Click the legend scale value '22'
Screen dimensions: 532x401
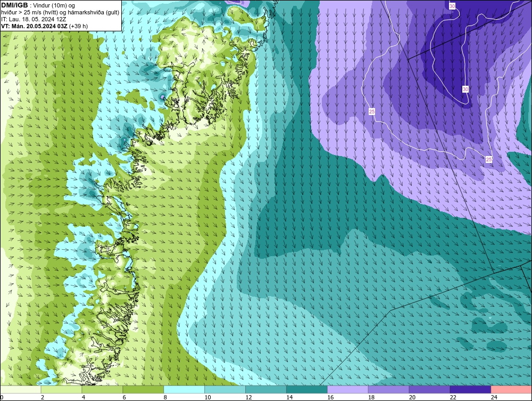click(x=453, y=397)
